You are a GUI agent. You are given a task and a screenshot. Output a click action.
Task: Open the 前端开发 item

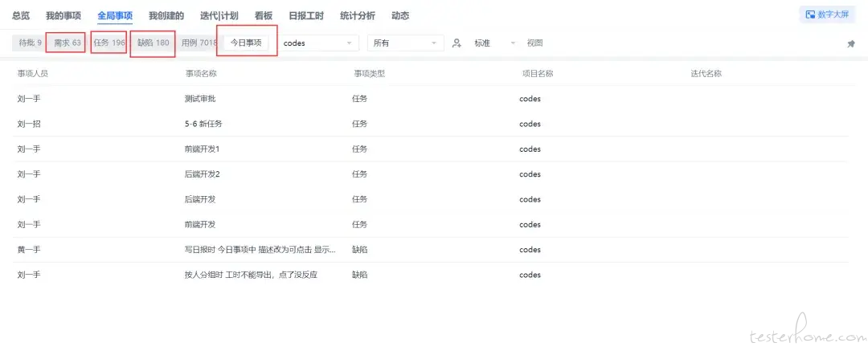(x=200, y=225)
